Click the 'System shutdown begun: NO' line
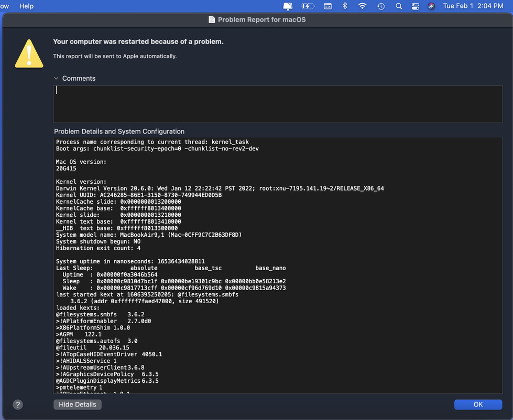Image resolution: width=513 pixels, height=420 pixels. (98, 241)
